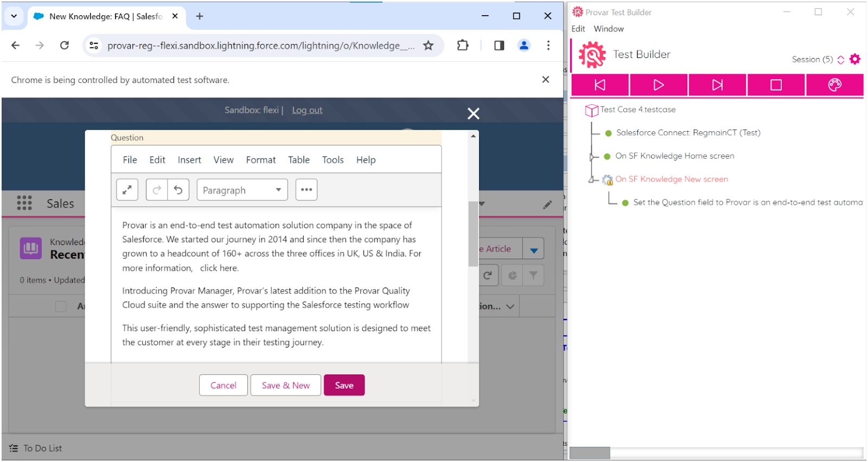
Task: Click the magenta Save button
Action: (344, 385)
